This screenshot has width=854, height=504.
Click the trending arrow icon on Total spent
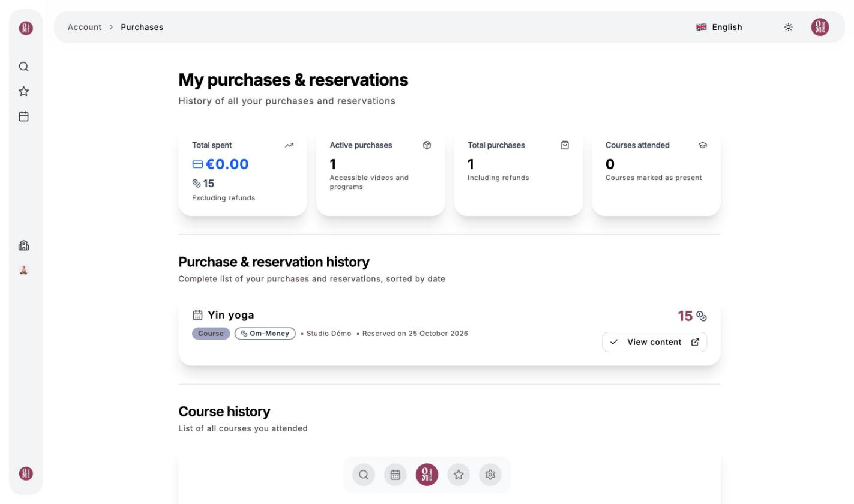289,145
